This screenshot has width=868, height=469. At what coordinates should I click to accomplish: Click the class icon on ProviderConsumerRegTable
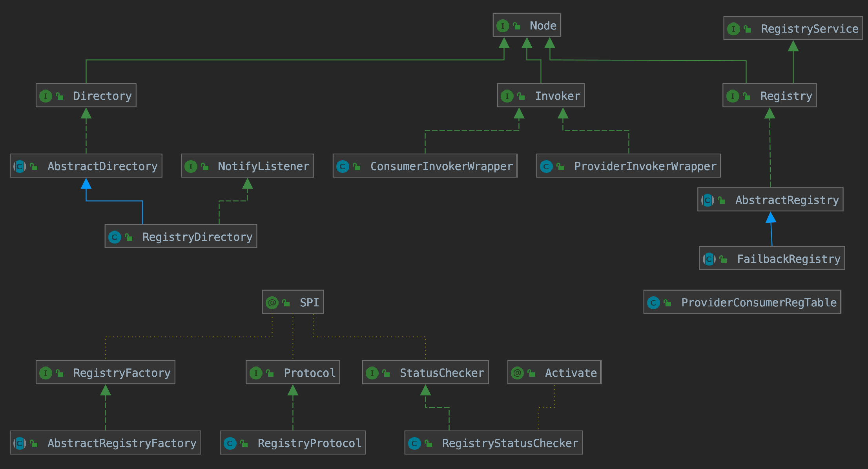pyautogui.click(x=653, y=302)
